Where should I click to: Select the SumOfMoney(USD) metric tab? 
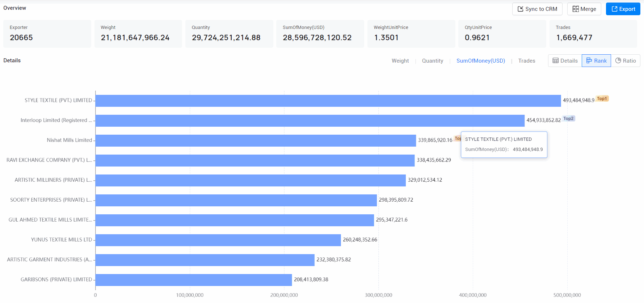(480, 61)
